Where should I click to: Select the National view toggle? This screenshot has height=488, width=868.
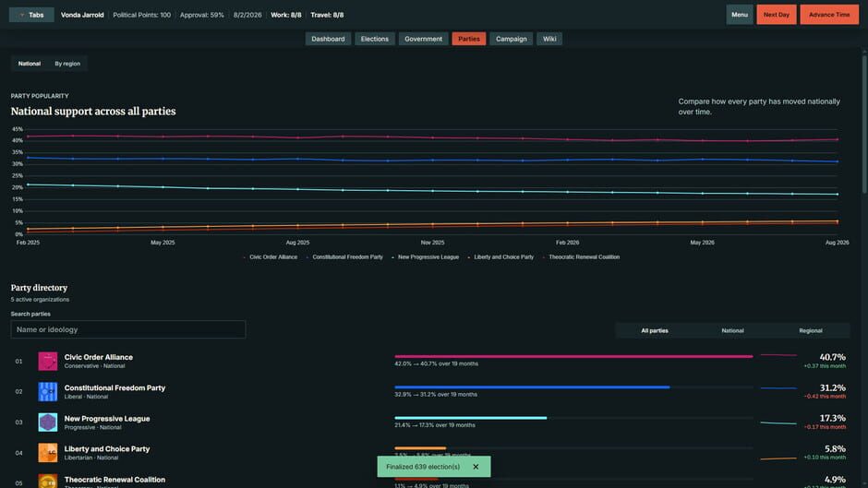(30, 64)
